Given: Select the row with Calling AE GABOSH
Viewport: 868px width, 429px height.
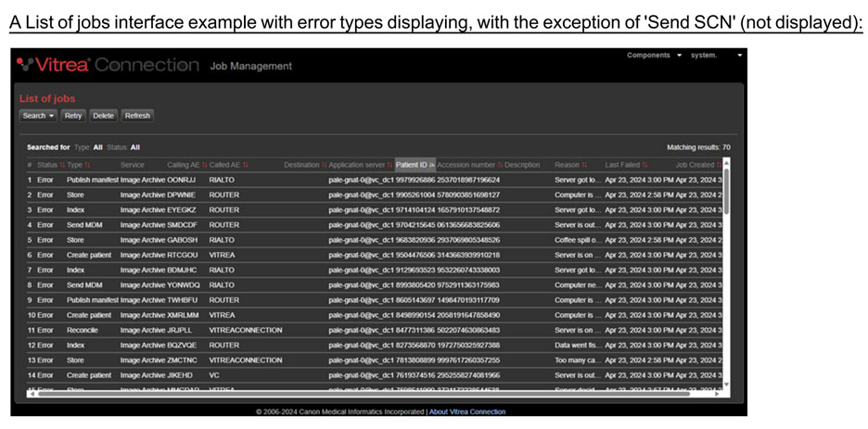Looking at the screenshot, I should tap(375, 240).
